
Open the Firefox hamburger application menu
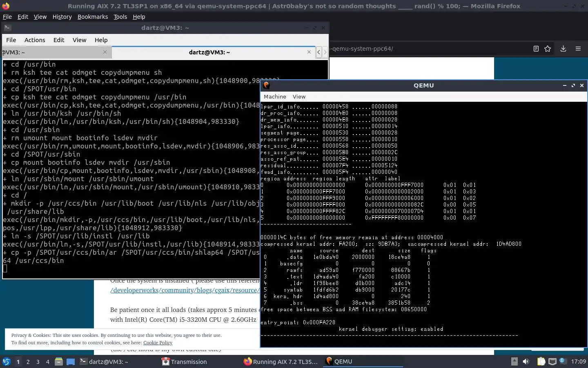(578, 49)
